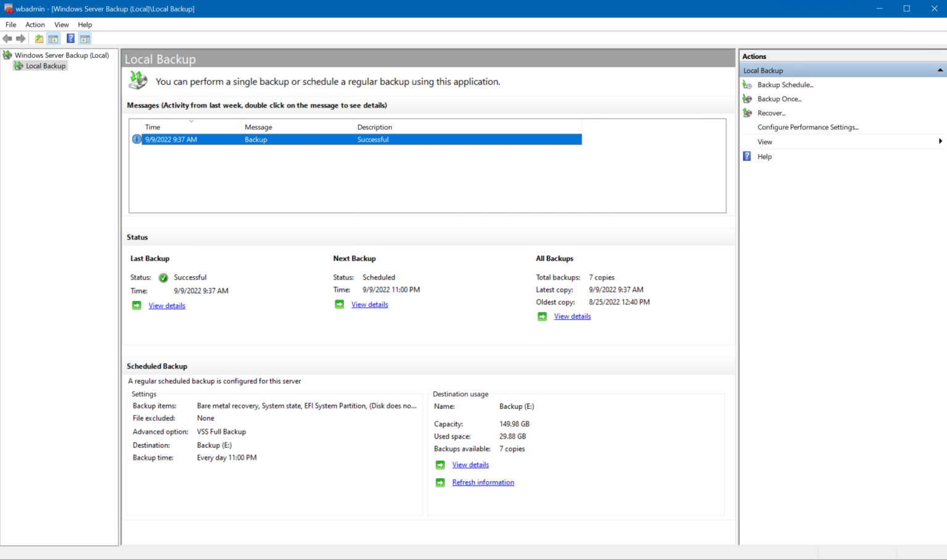947x560 pixels.
Task: Toggle the Action pane show/hide toolbar button
Action: [x=84, y=38]
